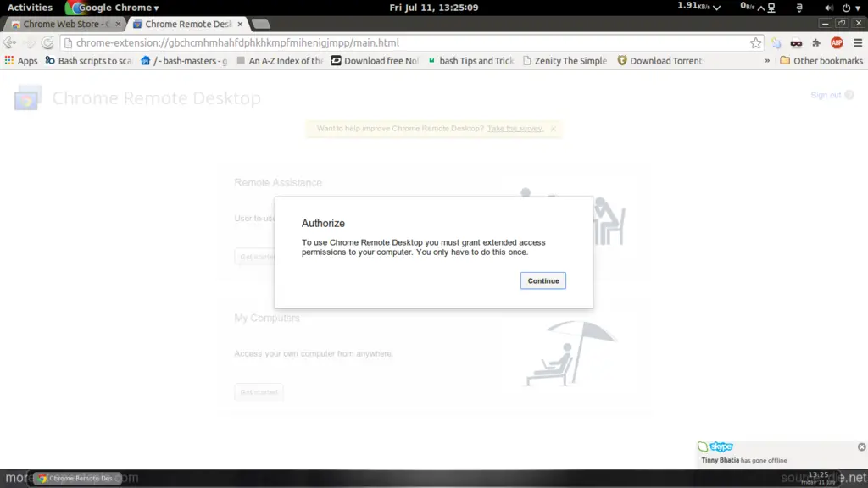Click the 'Authorize' dialog heading
This screenshot has height=488, width=868.
323,224
